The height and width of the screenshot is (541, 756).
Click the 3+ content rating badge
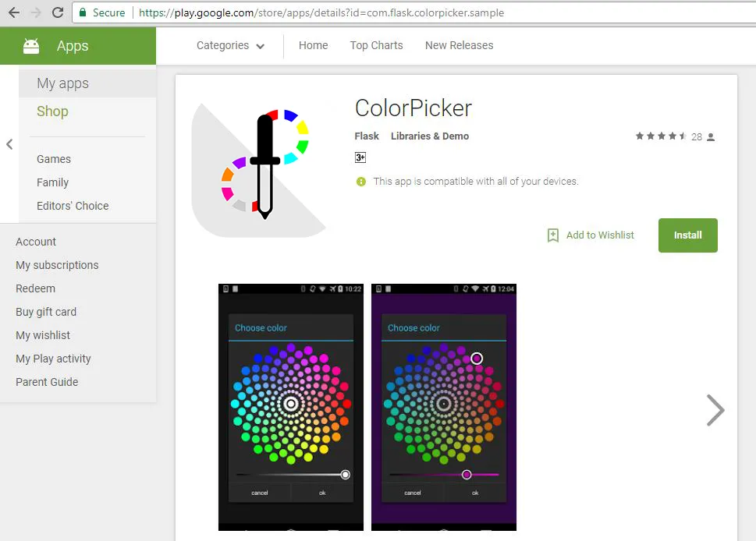coord(360,157)
